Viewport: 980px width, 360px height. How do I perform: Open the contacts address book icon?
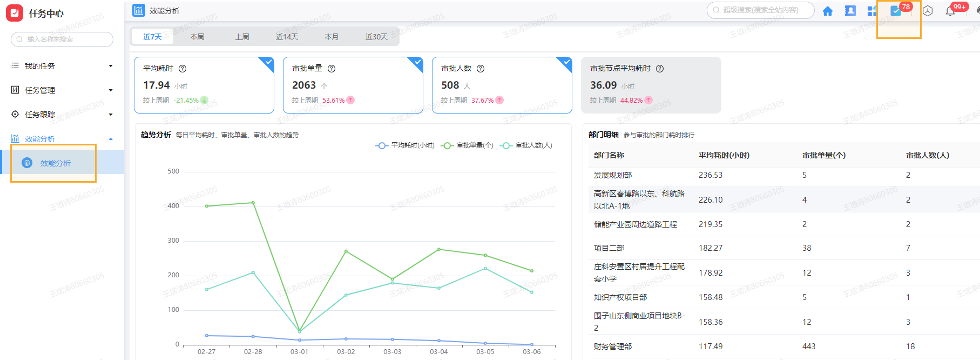pos(850,11)
